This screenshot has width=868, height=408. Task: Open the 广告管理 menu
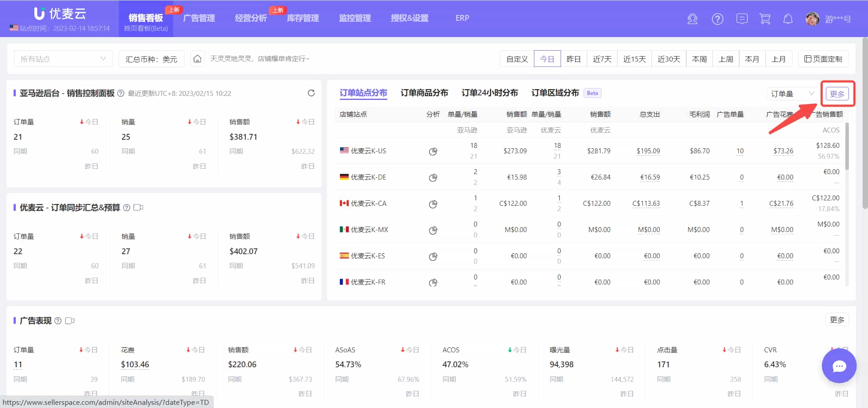pyautogui.click(x=199, y=18)
